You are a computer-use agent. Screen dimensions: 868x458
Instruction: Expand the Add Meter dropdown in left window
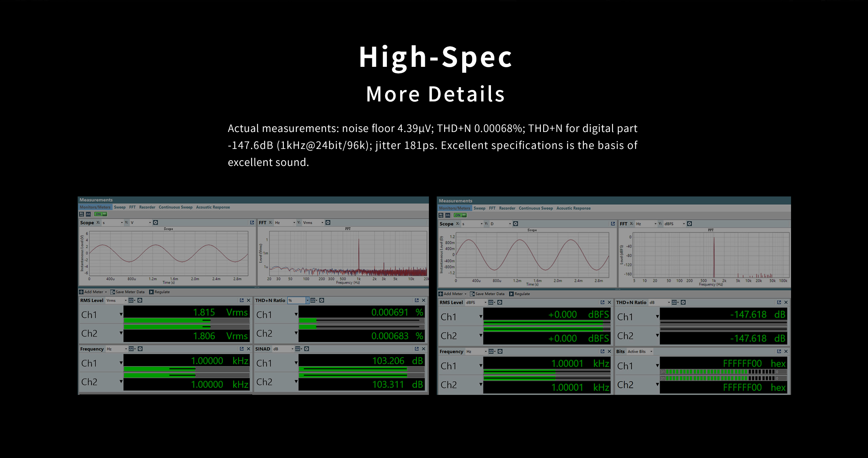coord(106,292)
